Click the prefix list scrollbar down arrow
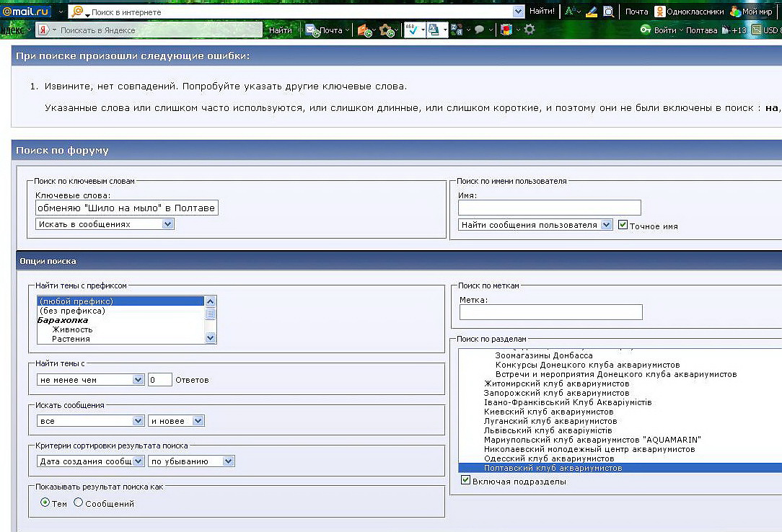The height and width of the screenshot is (532, 782). (211, 337)
